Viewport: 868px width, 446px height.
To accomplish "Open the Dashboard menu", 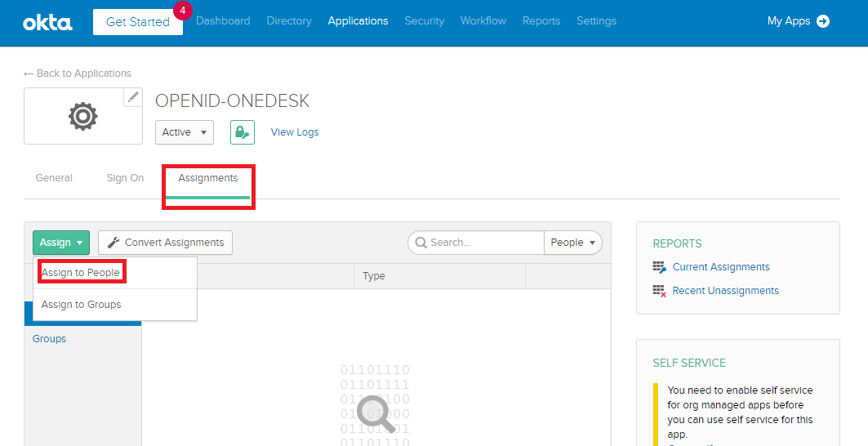I will point(223,21).
